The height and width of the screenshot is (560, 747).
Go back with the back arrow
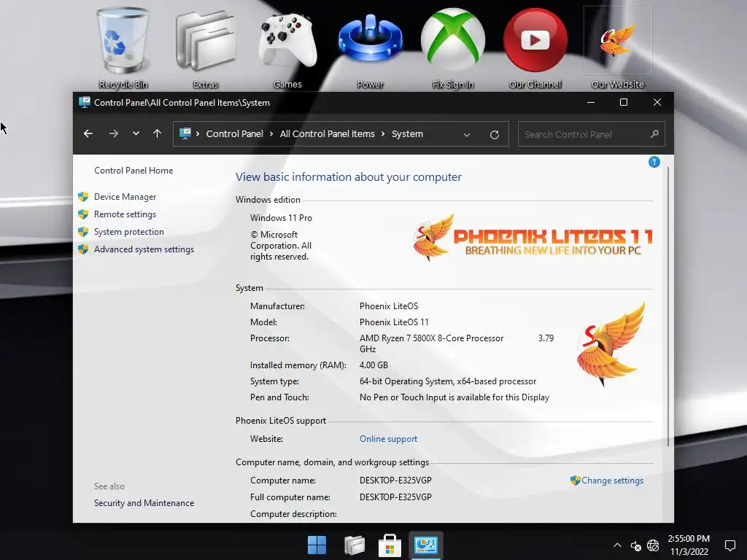[88, 134]
